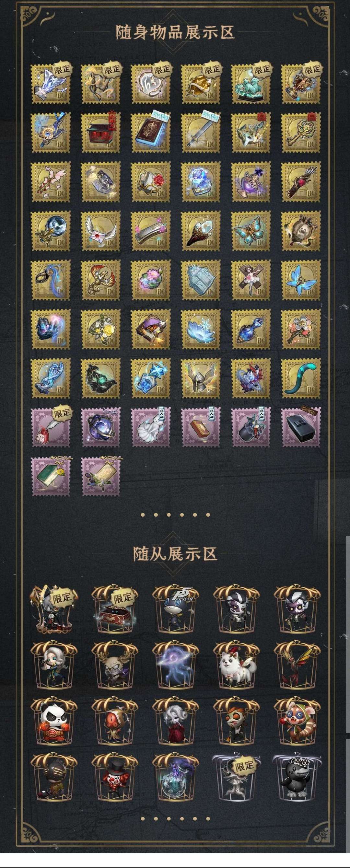This screenshot has width=350, height=868.
Task: Click the yellow rose bouquet stamp
Action: [x=101, y=330]
